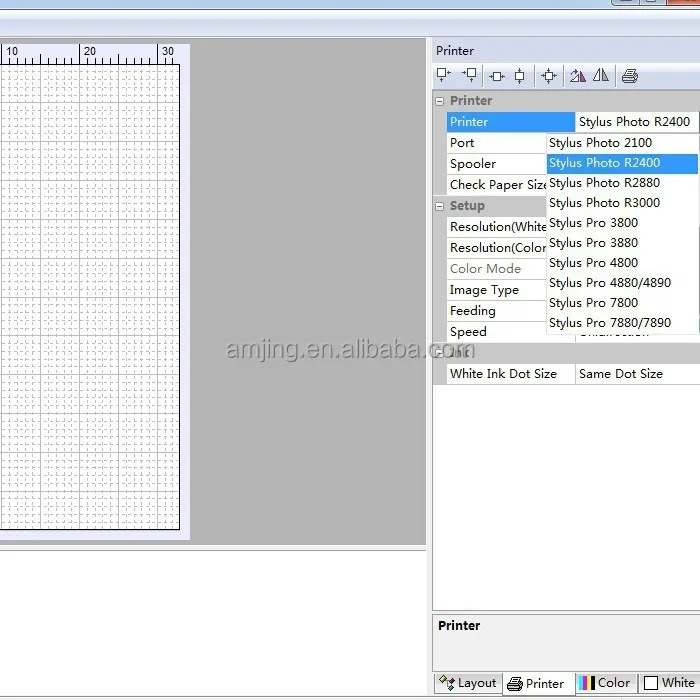Screen dimensions: 700x700
Task: Choose Stylus Pro 4800 option
Action: pos(622,263)
